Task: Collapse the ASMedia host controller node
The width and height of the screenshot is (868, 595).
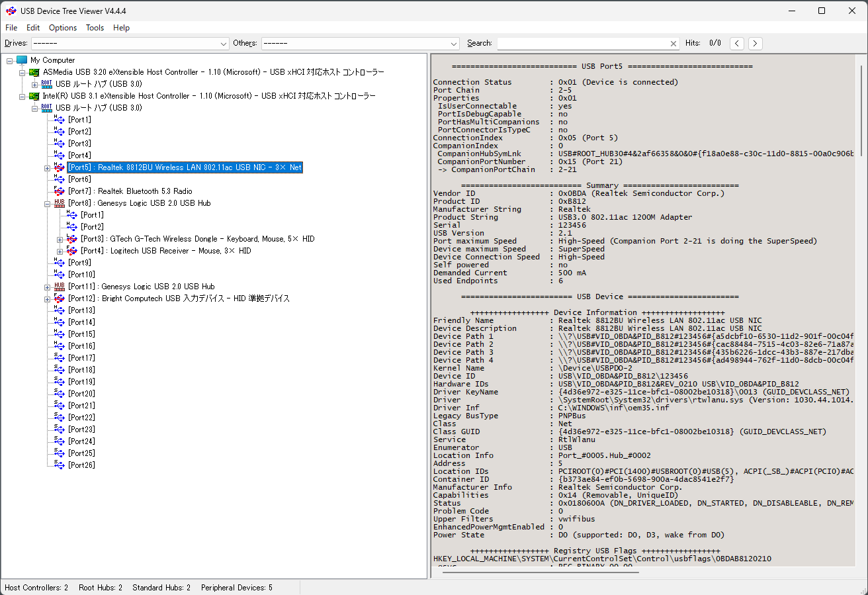Action: pos(22,72)
